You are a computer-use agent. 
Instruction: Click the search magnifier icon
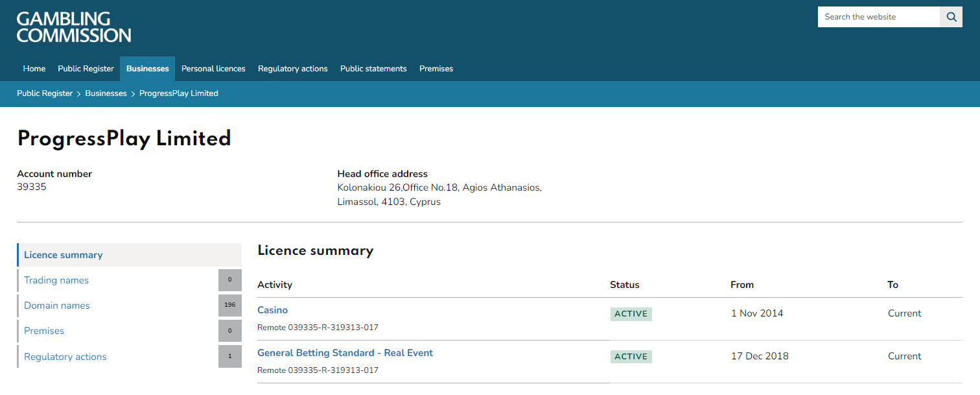[x=951, y=17]
